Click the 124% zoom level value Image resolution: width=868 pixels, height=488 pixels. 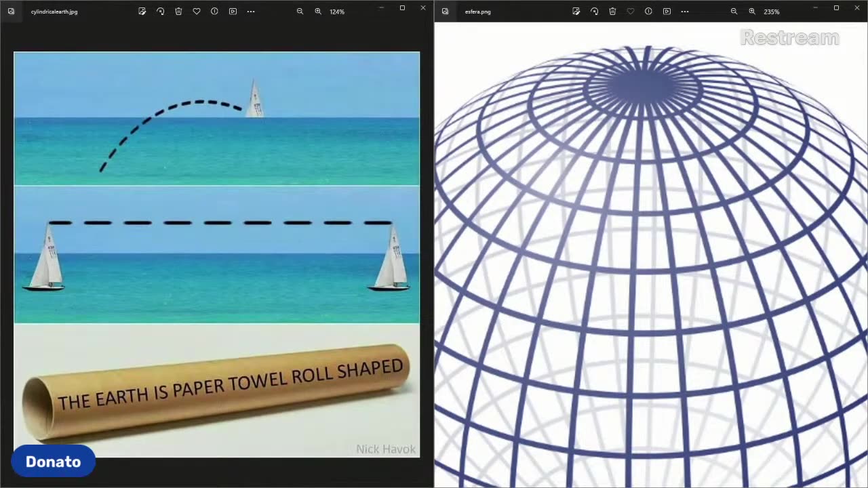tap(337, 12)
